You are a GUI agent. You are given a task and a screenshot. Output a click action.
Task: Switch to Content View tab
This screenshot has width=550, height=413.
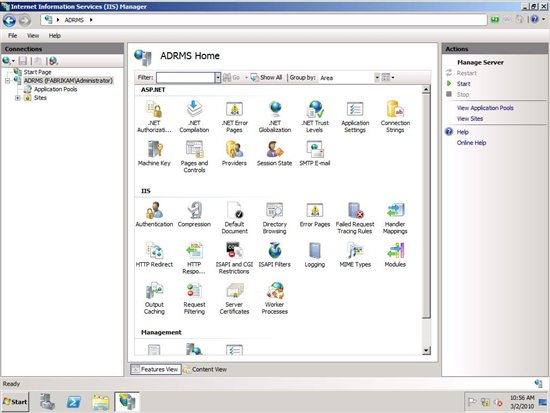[205, 369]
